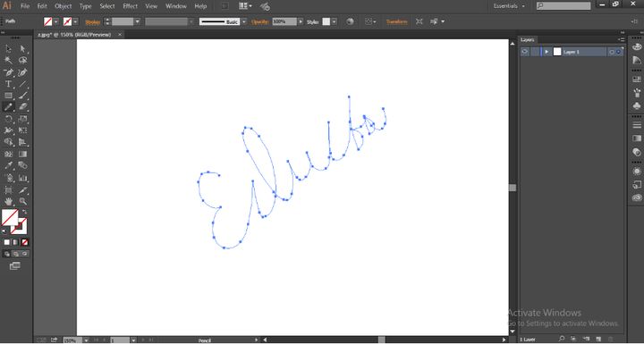
Task: Toggle visibility of Layer 1
Action: tap(525, 52)
